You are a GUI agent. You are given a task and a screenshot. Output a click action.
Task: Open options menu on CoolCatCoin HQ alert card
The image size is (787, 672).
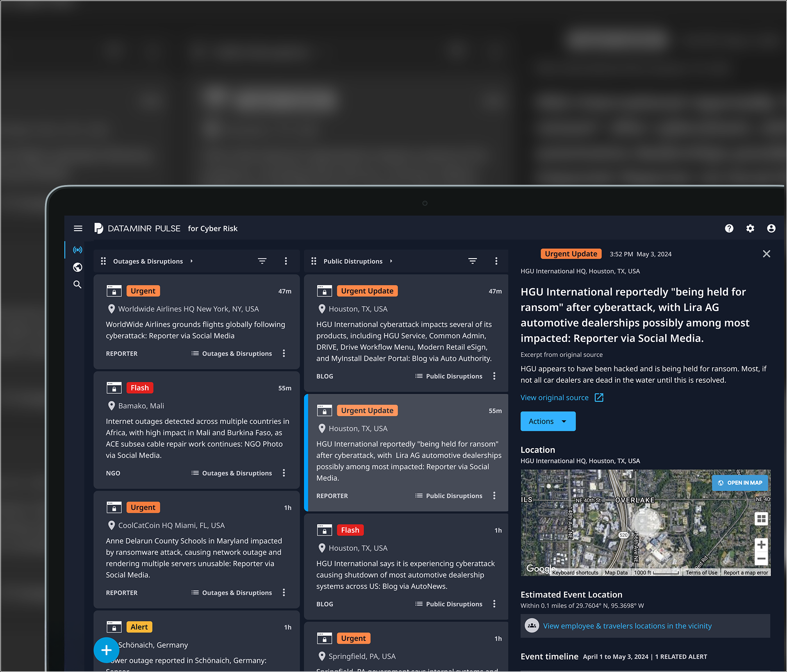pyautogui.click(x=284, y=593)
